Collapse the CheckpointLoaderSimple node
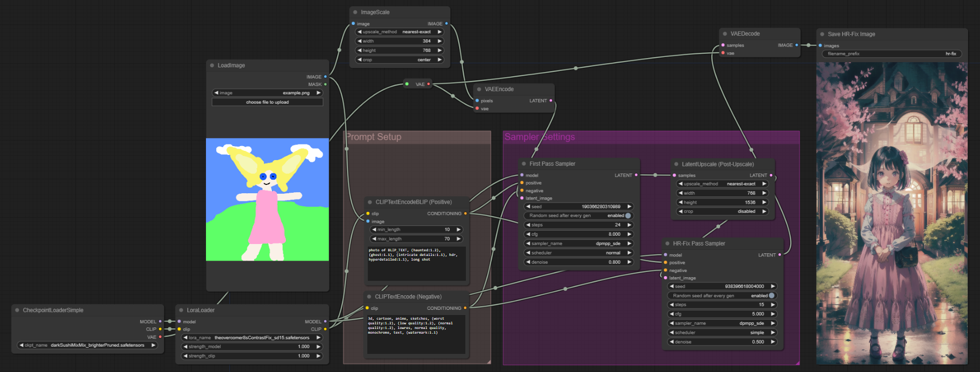Viewport: 980px width, 372px height. 17,310
